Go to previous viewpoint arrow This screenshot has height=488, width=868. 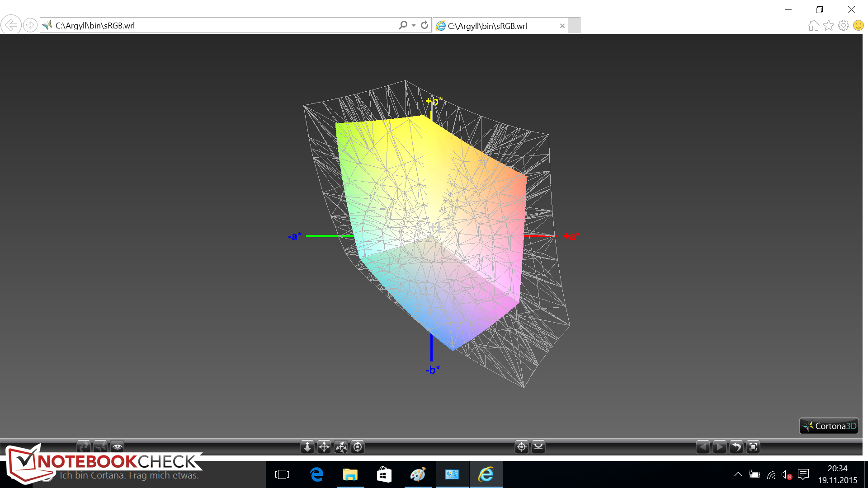pyautogui.click(x=703, y=447)
